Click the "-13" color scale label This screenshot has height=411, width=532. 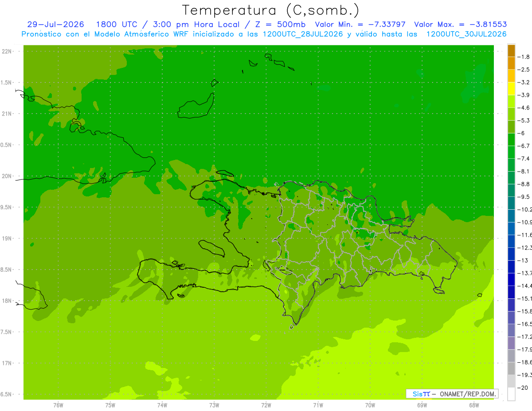coord(523,260)
